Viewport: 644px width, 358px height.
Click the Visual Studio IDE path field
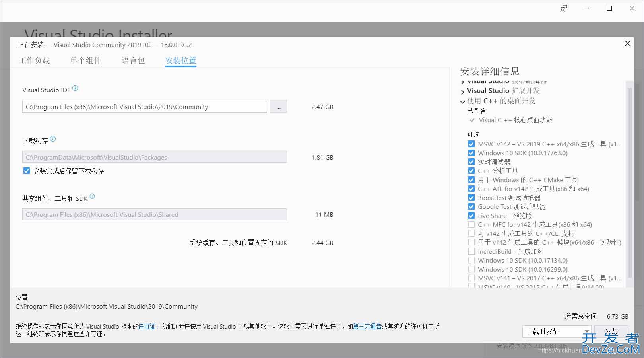(145, 107)
